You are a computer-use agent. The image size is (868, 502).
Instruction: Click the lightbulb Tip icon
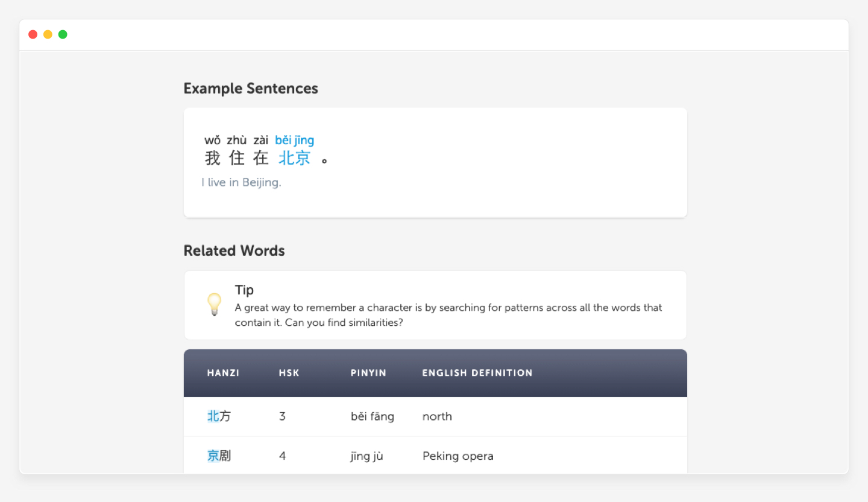(214, 304)
